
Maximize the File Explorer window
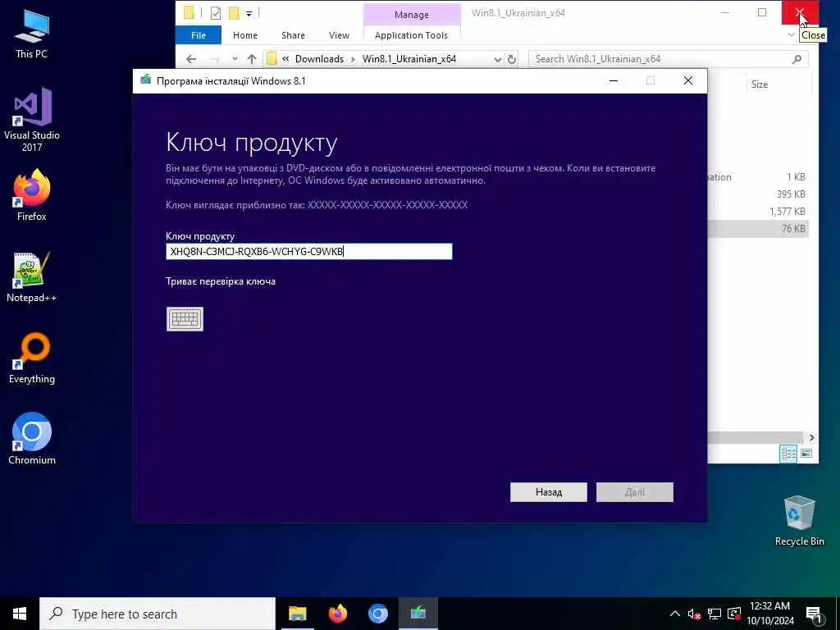click(762, 12)
